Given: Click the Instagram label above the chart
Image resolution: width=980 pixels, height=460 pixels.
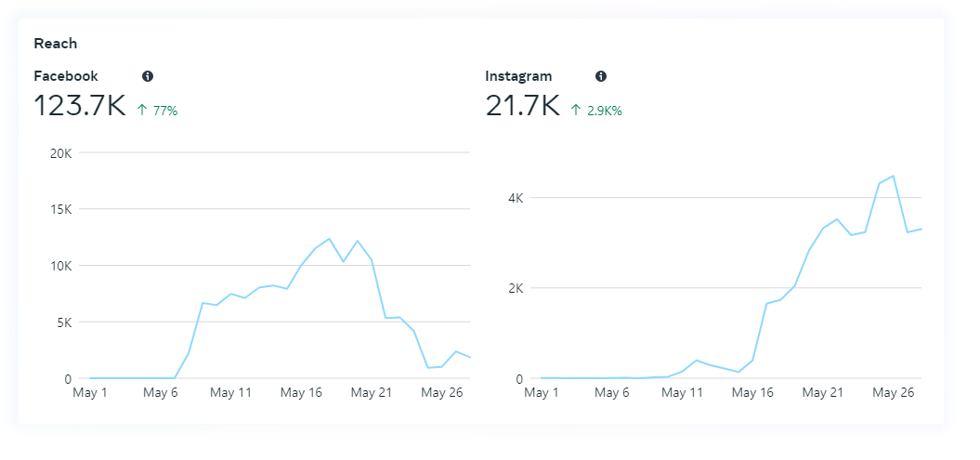Looking at the screenshot, I should click(518, 76).
